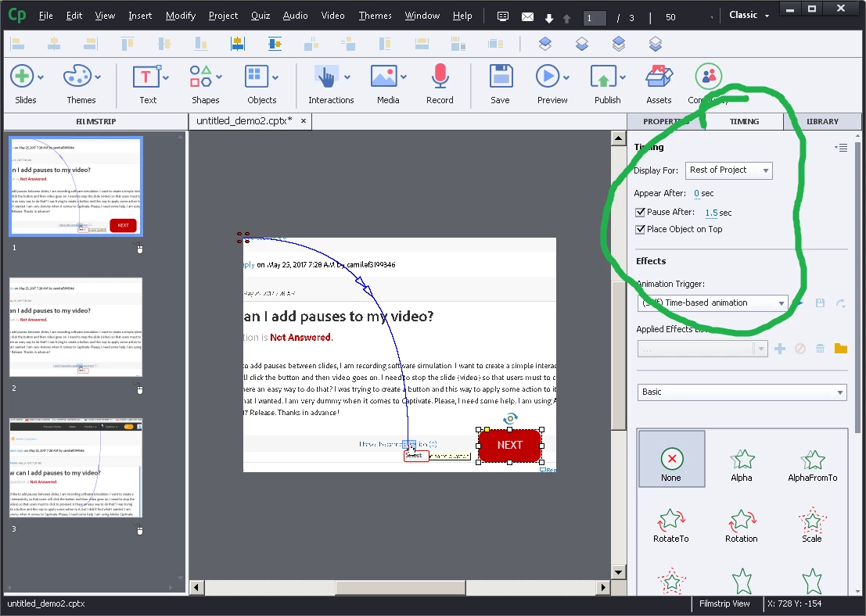Click the Publish icon

coord(603,76)
